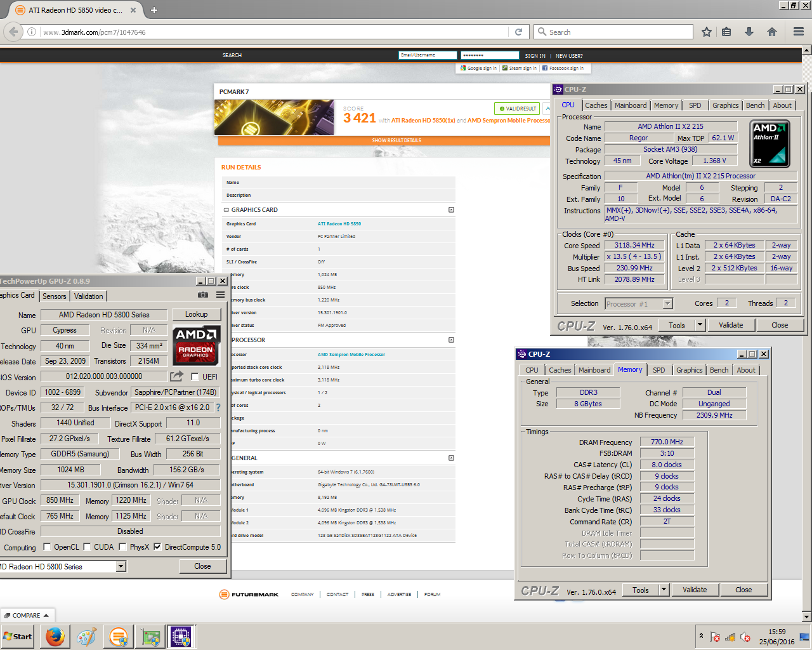
Task: Reload the page using refresh icon
Action: pos(518,32)
